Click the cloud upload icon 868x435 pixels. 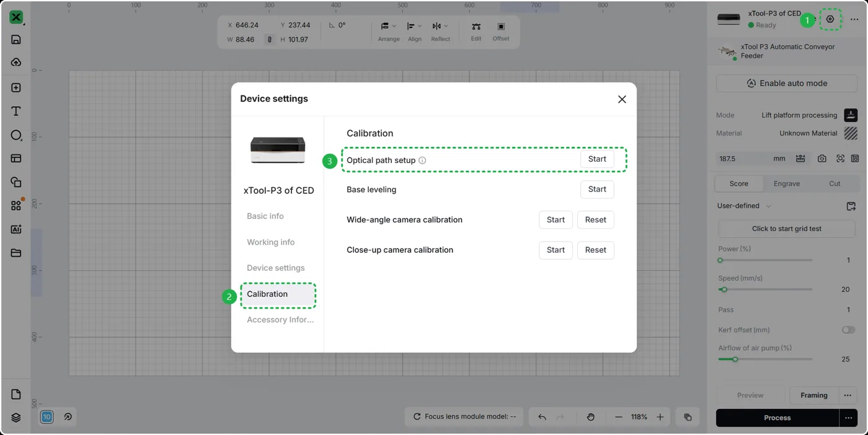(x=16, y=63)
